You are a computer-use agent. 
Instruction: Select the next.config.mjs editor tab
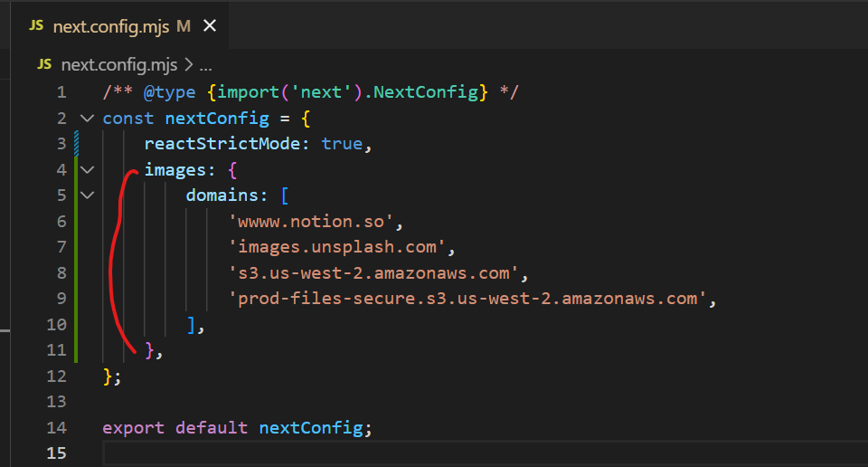tap(120, 25)
